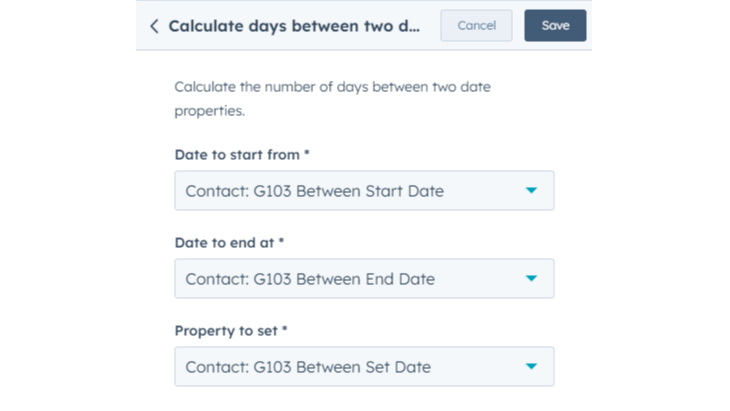Click the 'Date to start from' label
This screenshot has width=730, height=411.
[237, 155]
